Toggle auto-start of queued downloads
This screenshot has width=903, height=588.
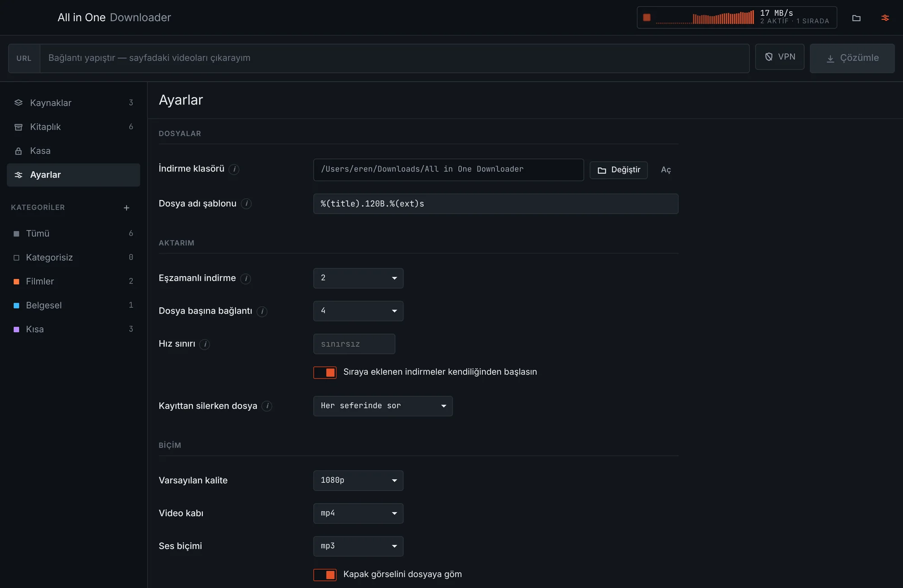pos(325,372)
